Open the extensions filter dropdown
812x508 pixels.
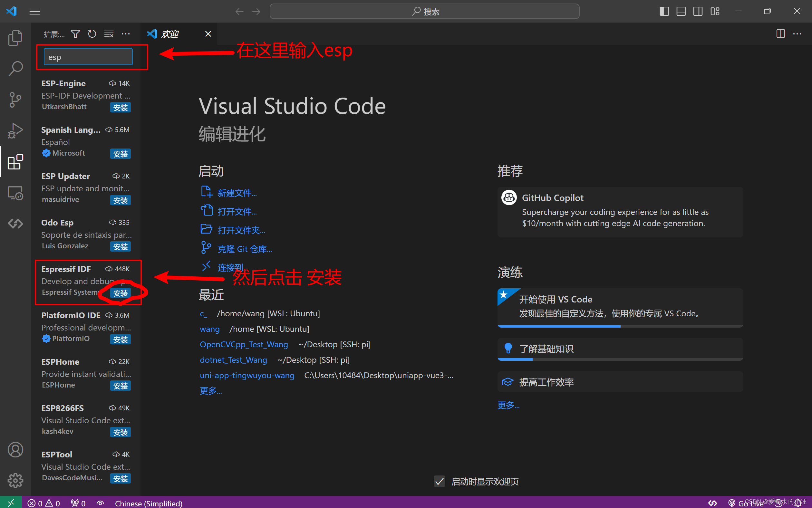point(75,34)
